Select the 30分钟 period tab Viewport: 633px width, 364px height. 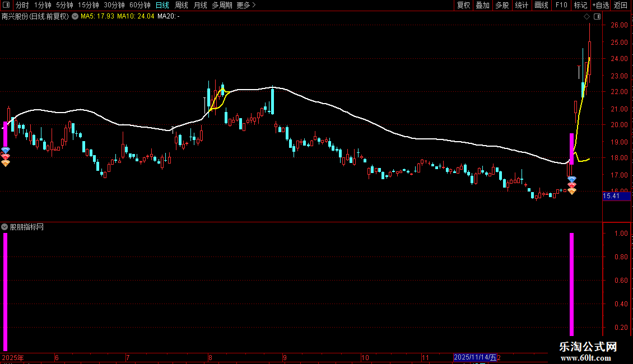click(114, 5)
